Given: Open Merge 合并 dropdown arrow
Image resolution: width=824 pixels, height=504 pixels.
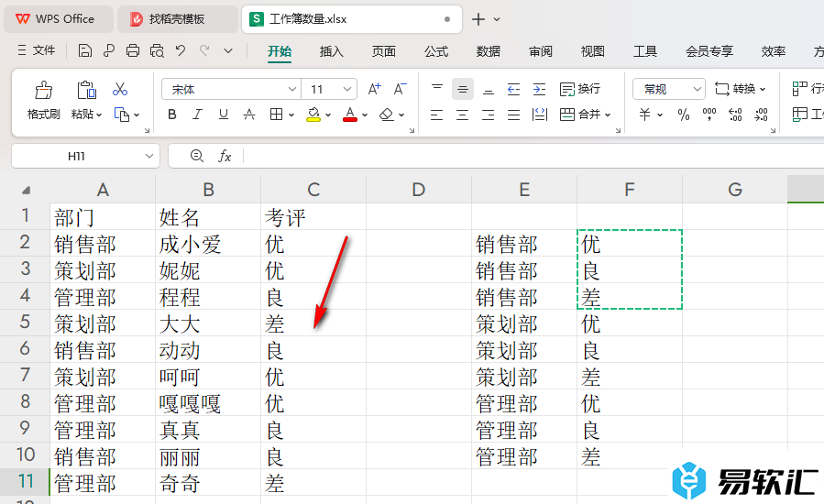Looking at the screenshot, I should pyautogui.click(x=608, y=115).
